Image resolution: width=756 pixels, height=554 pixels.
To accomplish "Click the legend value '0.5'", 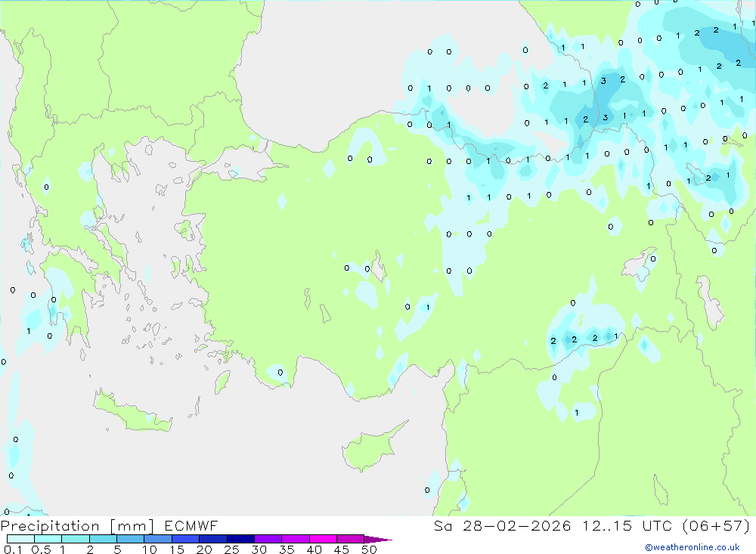I will [41, 549].
